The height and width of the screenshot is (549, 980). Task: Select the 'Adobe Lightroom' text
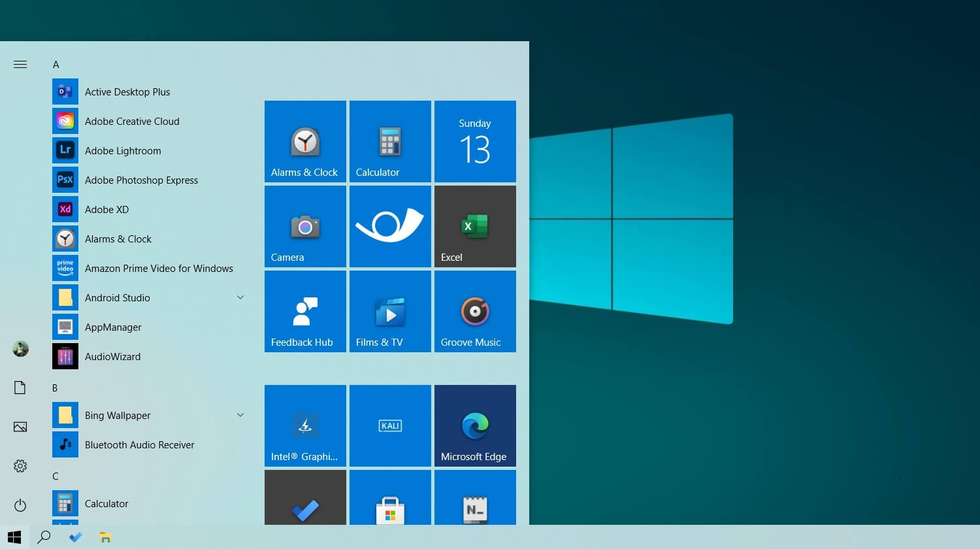pyautogui.click(x=123, y=151)
